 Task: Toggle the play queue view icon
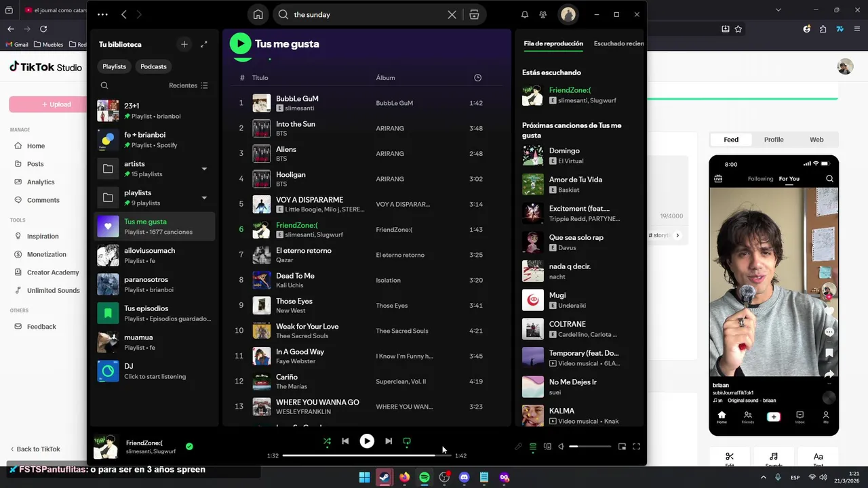(533, 447)
